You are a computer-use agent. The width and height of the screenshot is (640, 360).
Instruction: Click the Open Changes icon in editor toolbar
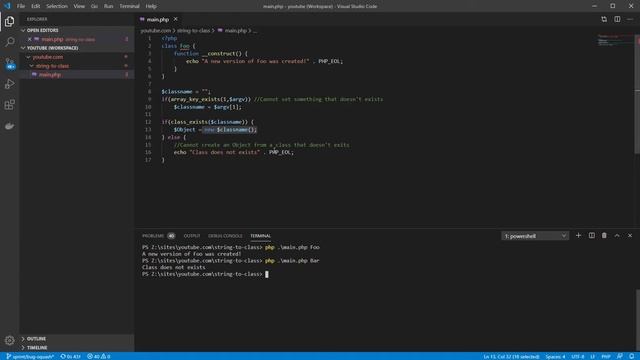[604, 19]
